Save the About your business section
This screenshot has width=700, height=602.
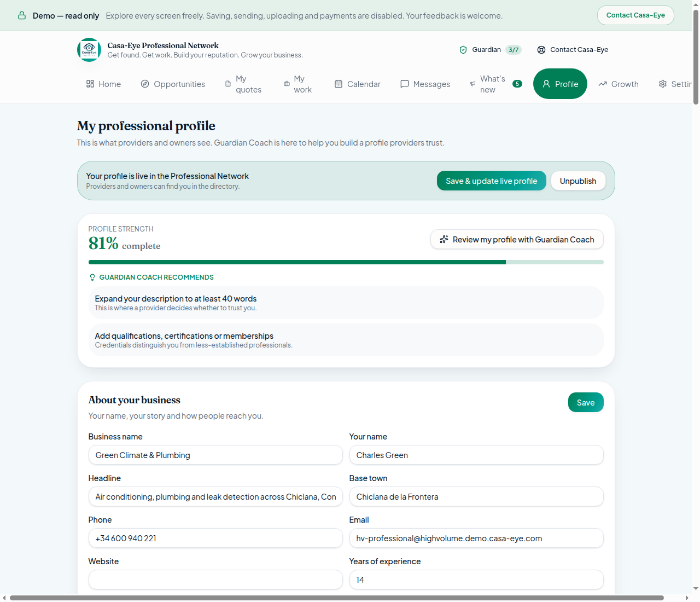coord(586,402)
